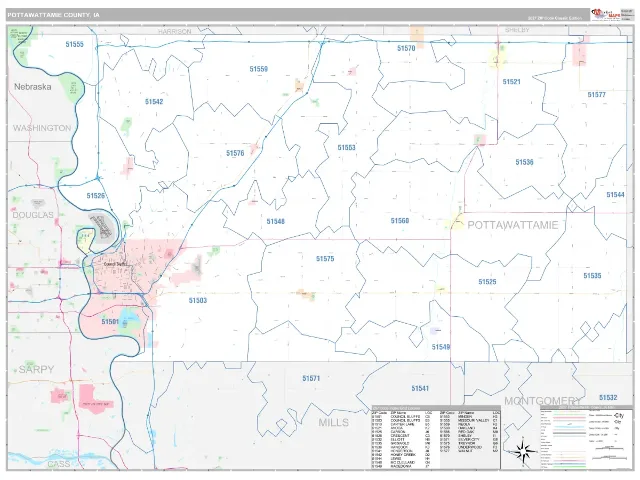Select ZIP code label 51576

pos(235,153)
